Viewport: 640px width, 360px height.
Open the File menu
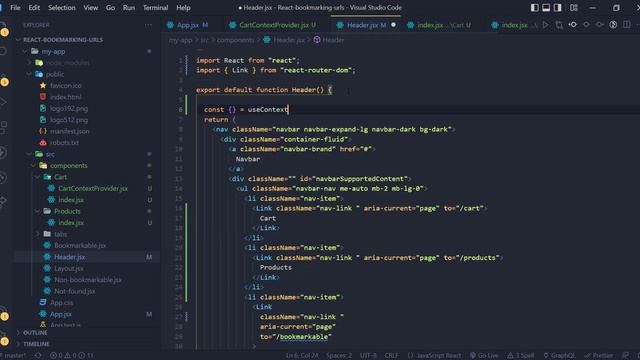click(15, 8)
